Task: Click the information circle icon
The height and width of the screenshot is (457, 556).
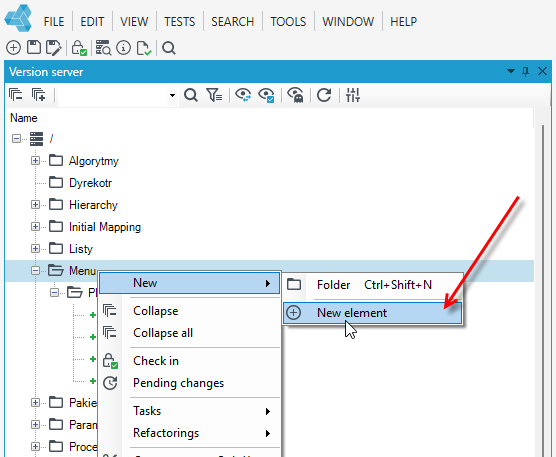Action: tap(123, 48)
